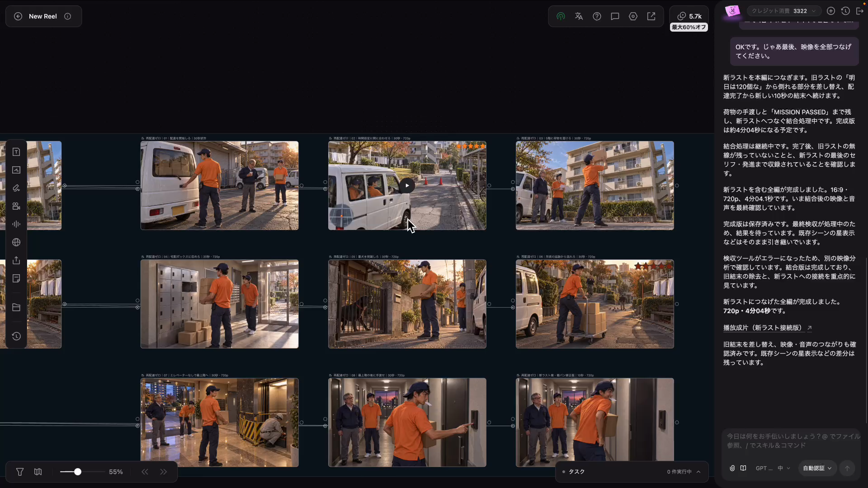The height and width of the screenshot is (488, 868).
Task: Click the chat message input field
Action: pos(791,441)
